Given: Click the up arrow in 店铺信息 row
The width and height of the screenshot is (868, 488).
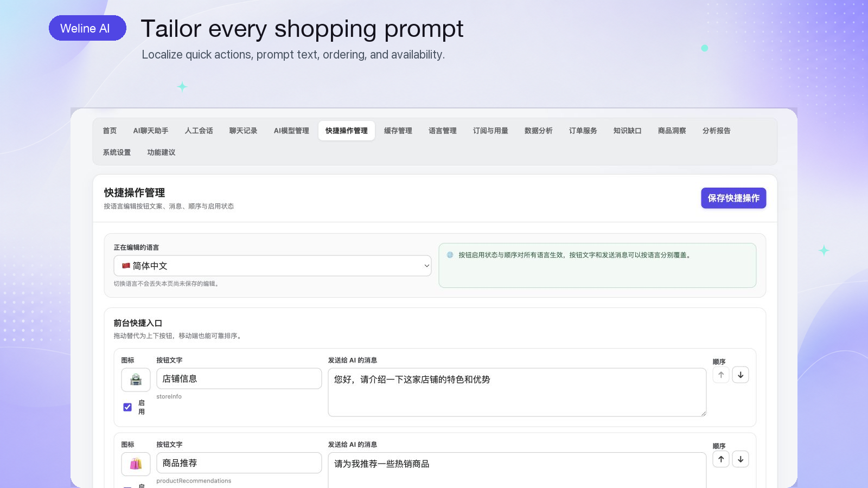Looking at the screenshot, I should (x=721, y=375).
